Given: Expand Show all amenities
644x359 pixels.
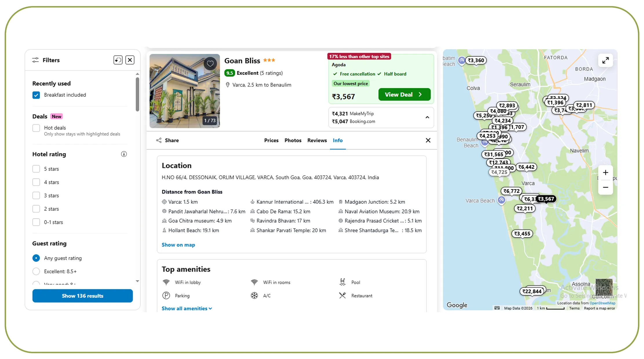Looking at the screenshot, I should pos(187,308).
